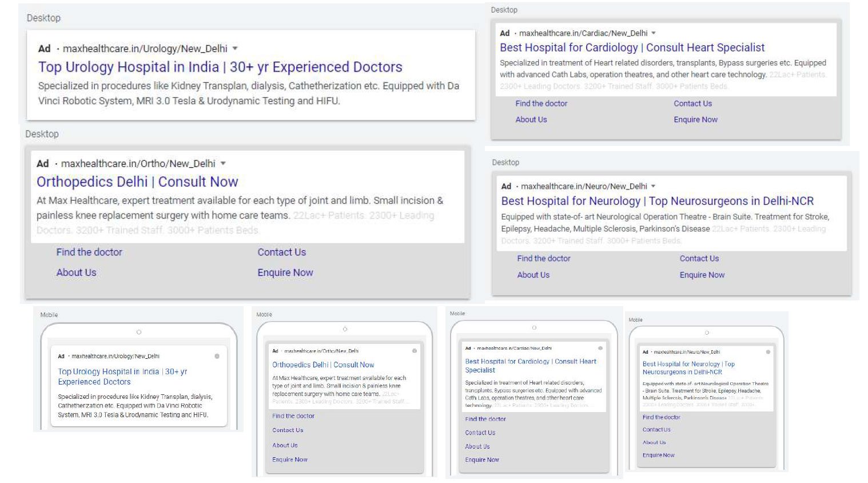The width and height of the screenshot is (868, 483).
Task: Click the gray info dot in mobile Cardiology ad
Action: (600, 348)
